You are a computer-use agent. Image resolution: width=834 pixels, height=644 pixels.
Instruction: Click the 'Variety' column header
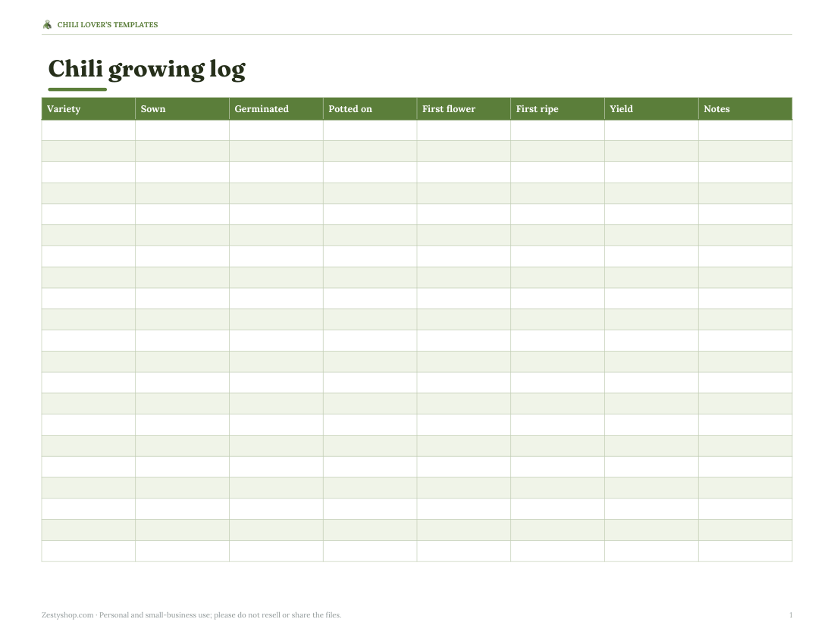(88, 109)
